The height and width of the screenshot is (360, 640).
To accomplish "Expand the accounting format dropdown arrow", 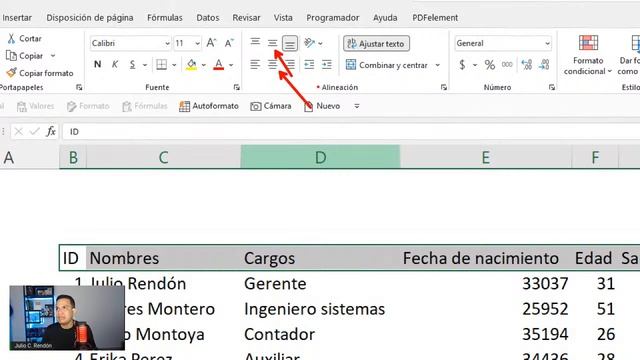I will (475, 64).
